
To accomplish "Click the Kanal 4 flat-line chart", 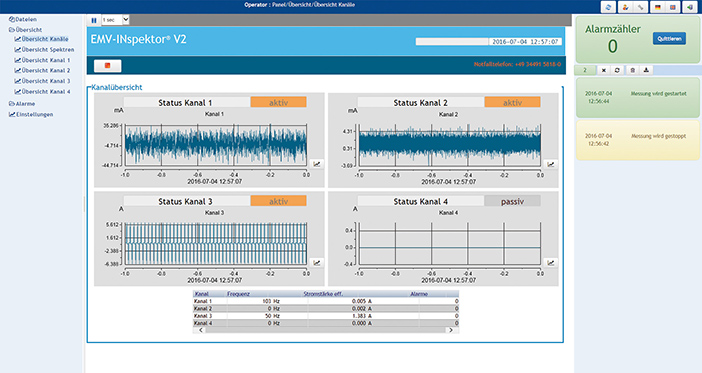I will [x=449, y=244].
